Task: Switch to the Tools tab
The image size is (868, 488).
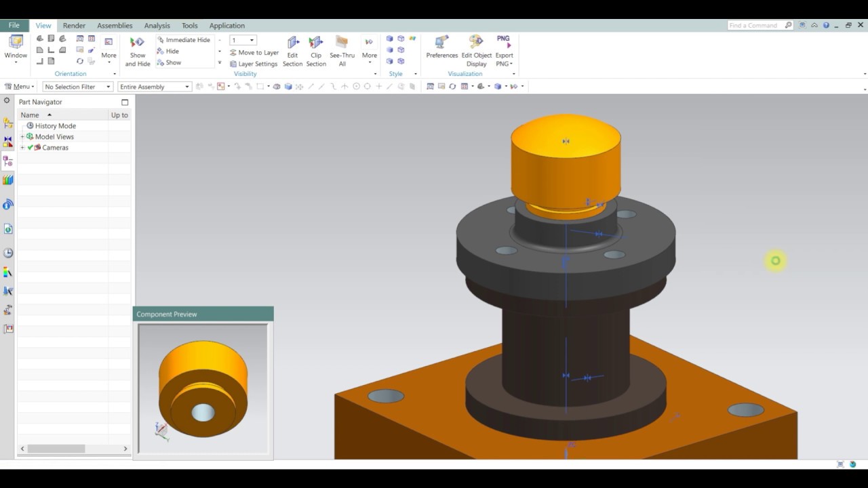Action: pos(190,26)
